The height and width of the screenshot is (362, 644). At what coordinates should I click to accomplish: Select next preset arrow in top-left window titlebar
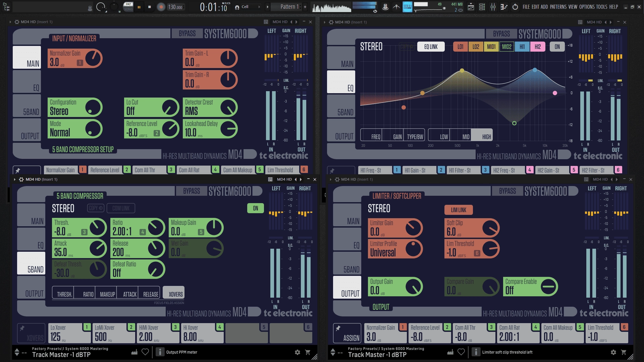pos(297,22)
